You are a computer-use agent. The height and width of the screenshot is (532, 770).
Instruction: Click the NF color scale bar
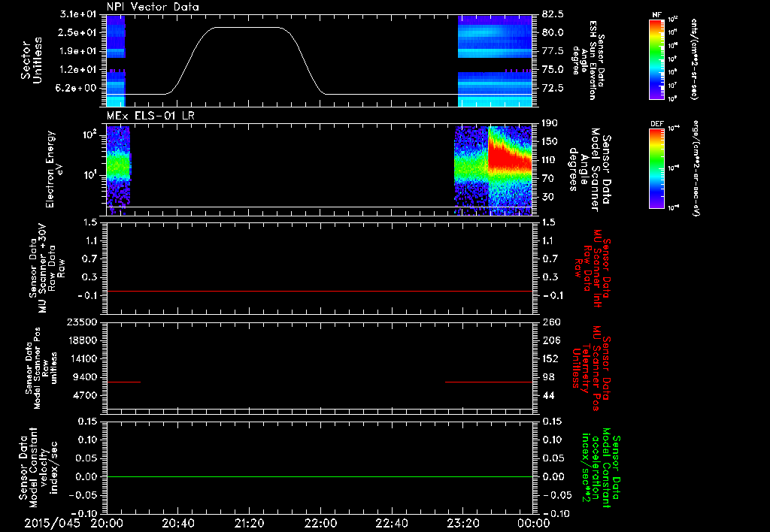(656, 59)
